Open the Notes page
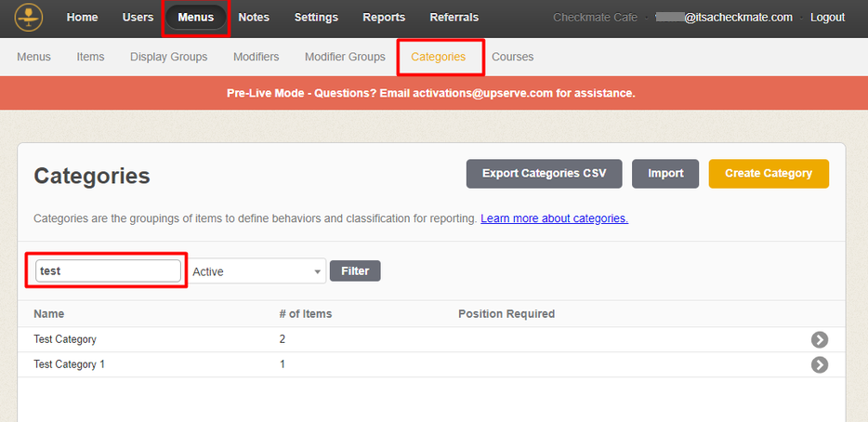This screenshot has width=868, height=422. click(x=254, y=18)
